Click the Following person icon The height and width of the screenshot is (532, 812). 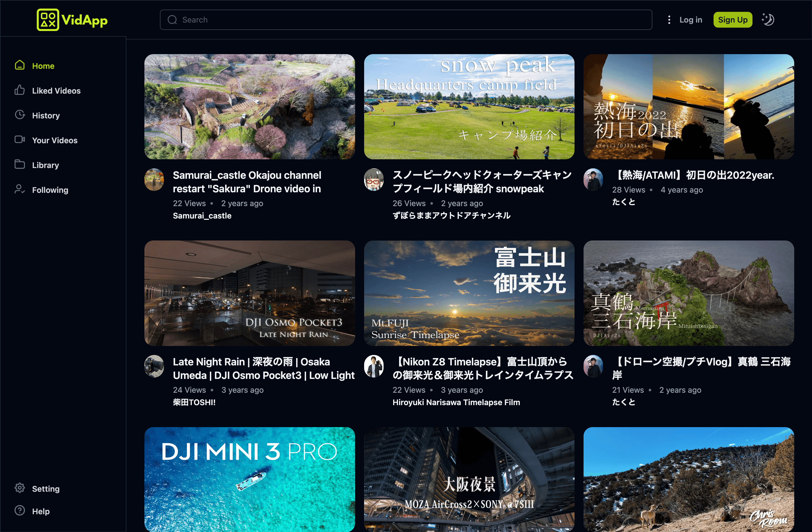(20, 189)
